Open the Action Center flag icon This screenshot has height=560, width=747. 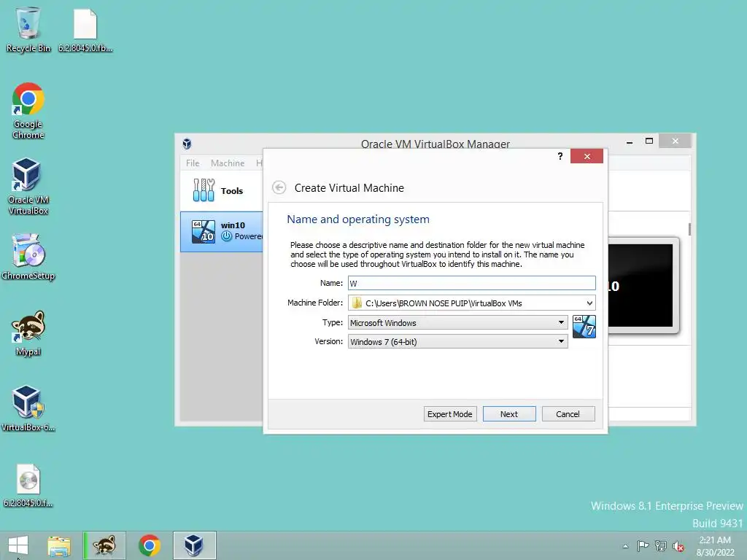tap(643, 545)
